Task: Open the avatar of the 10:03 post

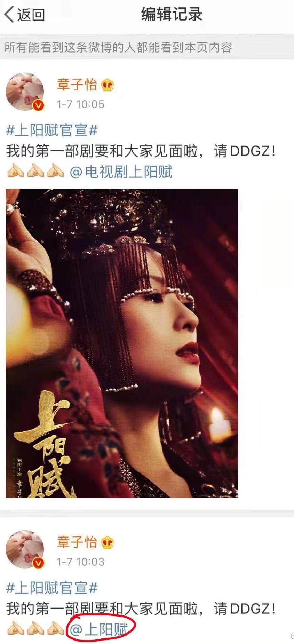Action: (25, 550)
